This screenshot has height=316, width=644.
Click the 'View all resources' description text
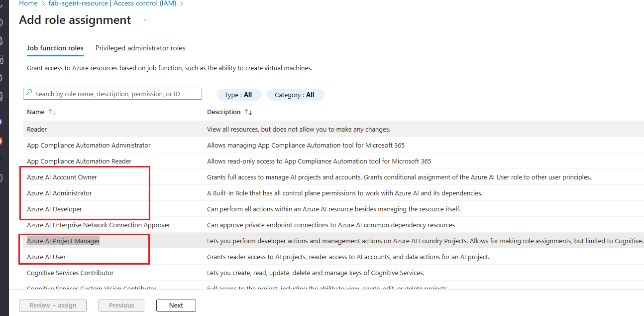click(299, 129)
